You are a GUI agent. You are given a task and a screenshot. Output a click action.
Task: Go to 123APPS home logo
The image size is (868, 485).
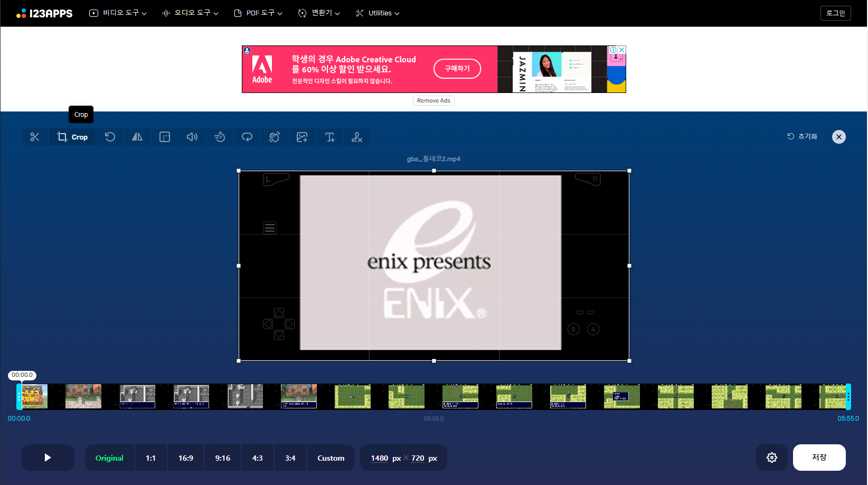(44, 13)
